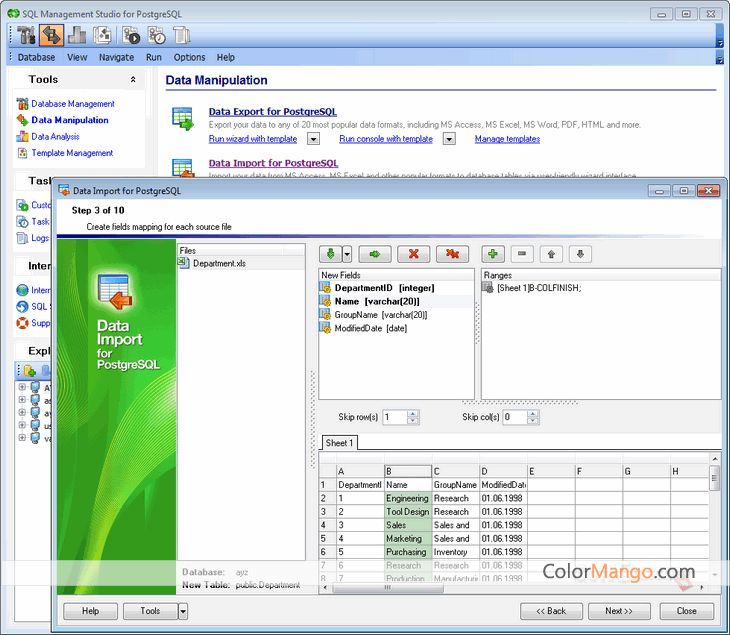This screenshot has height=635, width=730.
Task: Click the auto-fill green down arrow button
Action: tap(331, 254)
